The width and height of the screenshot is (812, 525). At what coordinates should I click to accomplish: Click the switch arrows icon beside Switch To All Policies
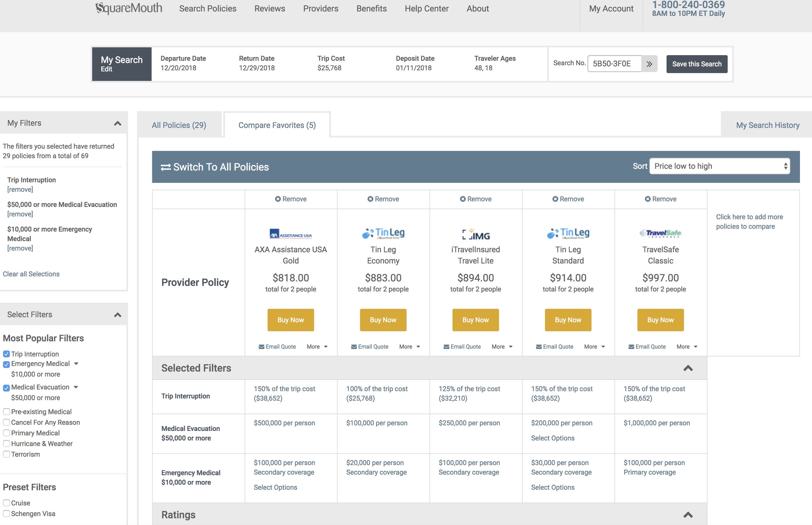point(166,167)
